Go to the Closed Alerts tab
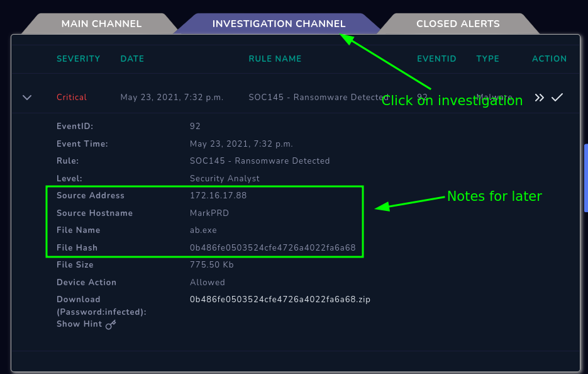 tap(458, 24)
